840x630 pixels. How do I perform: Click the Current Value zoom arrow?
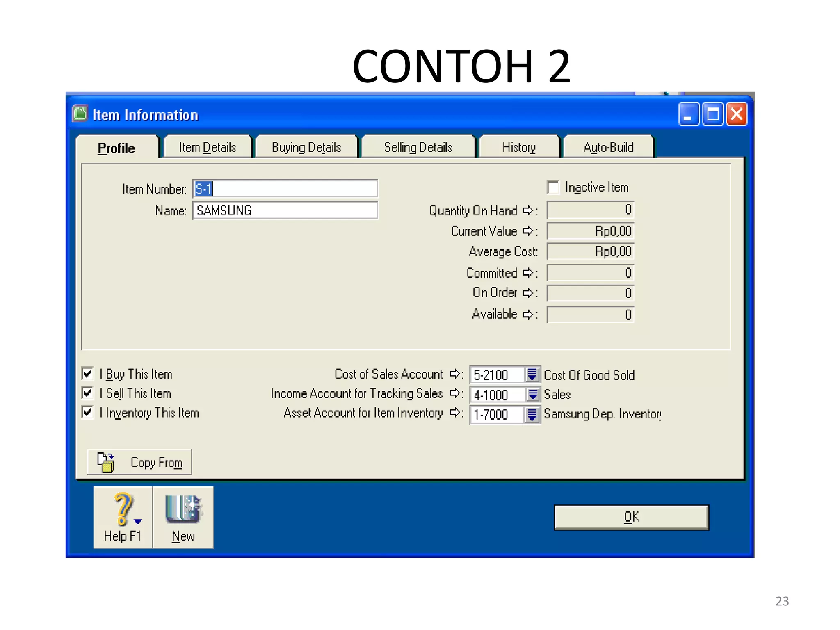(x=528, y=231)
